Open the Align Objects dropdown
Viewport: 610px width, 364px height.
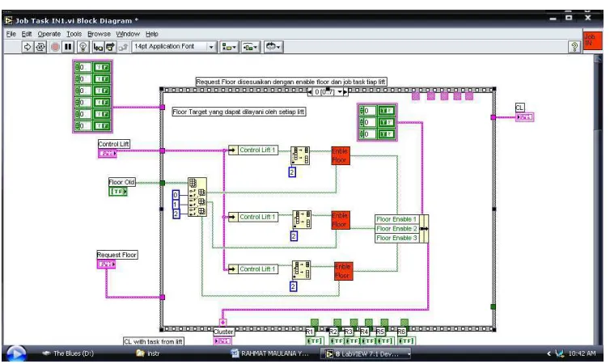pyautogui.click(x=229, y=47)
